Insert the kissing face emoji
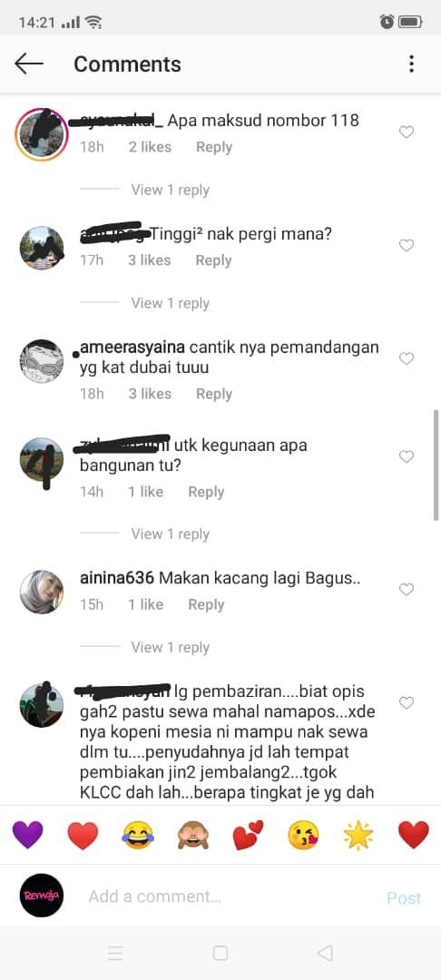The width and height of the screenshot is (441, 980). 304,835
